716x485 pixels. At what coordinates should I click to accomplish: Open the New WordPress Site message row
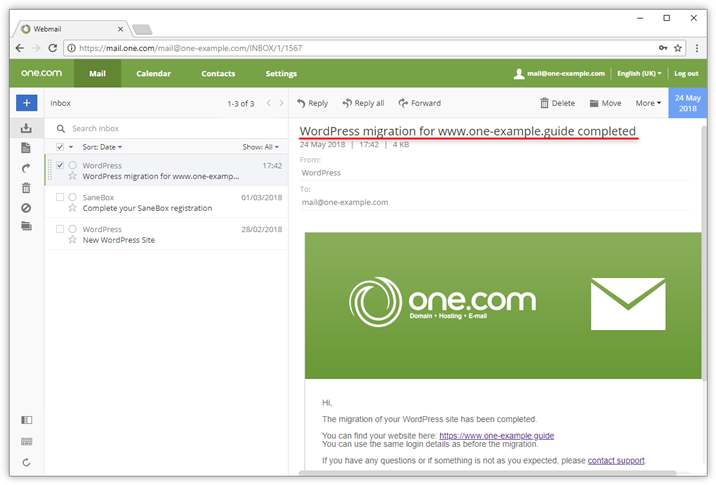(x=167, y=234)
